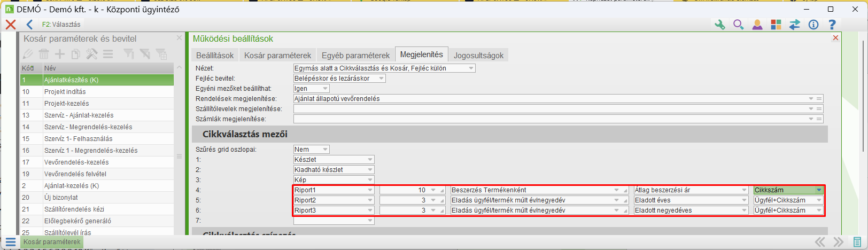Click the red X exit icon in main toolbar
This screenshot has width=868, height=250.
coord(10,25)
